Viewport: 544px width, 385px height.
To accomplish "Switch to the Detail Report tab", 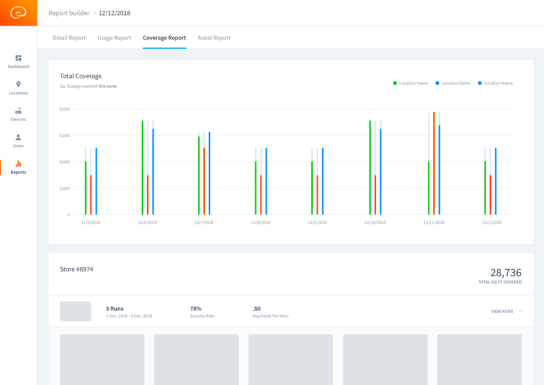I will (x=69, y=38).
